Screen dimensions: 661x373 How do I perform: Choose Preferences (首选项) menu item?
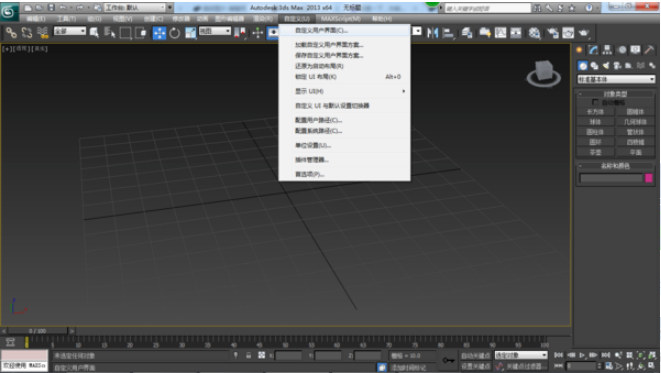(x=344, y=174)
